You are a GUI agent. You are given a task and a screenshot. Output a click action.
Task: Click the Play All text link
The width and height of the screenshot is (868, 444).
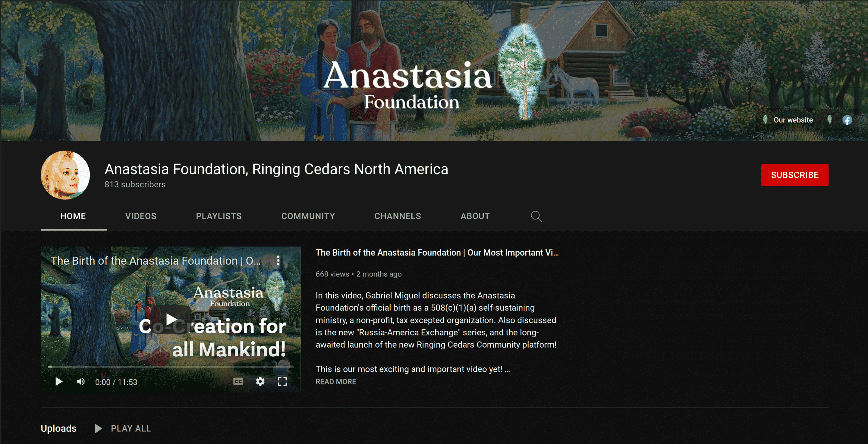[131, 429]
